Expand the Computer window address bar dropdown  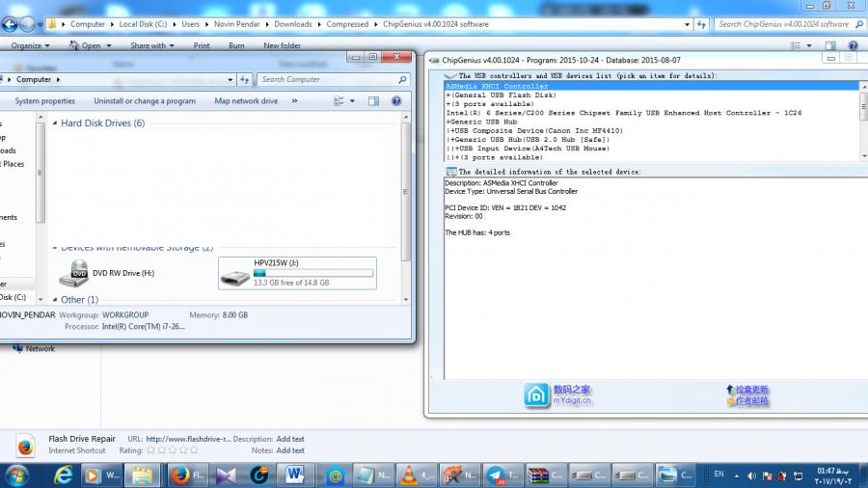click(231, 80)
